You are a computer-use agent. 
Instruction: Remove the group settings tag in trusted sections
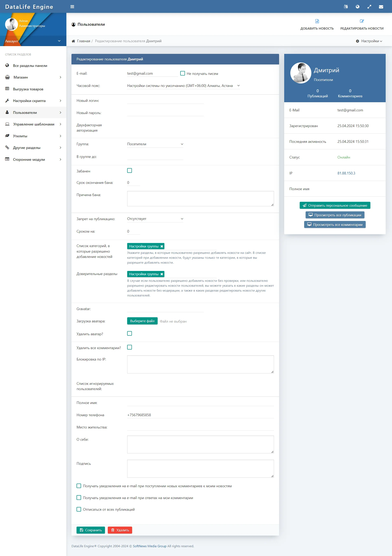point(161,274)
